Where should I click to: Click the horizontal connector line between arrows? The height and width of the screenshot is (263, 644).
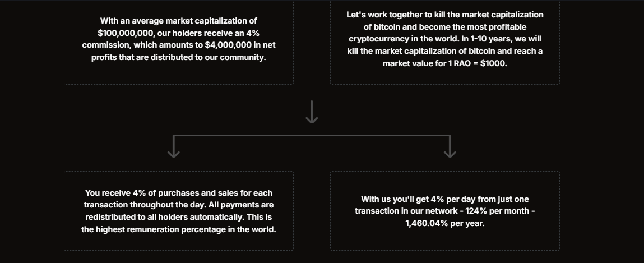point(312,136)
